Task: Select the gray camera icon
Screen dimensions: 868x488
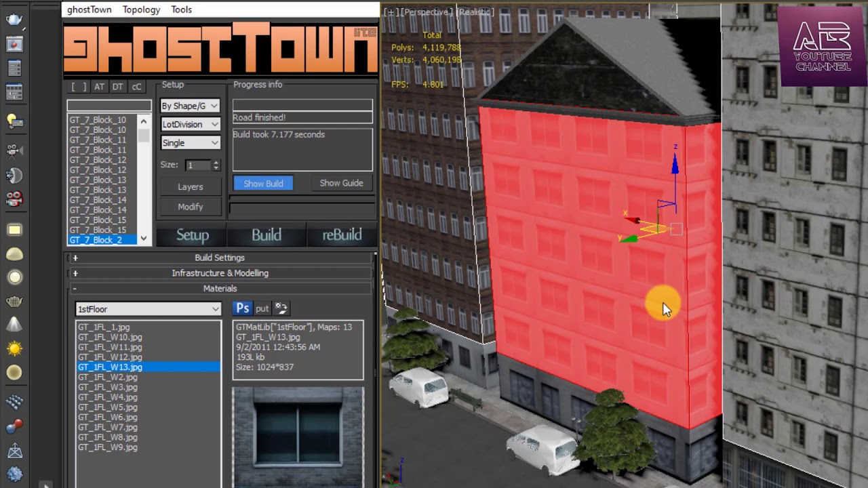Action: pyautogui.click(x=14, y=150)
